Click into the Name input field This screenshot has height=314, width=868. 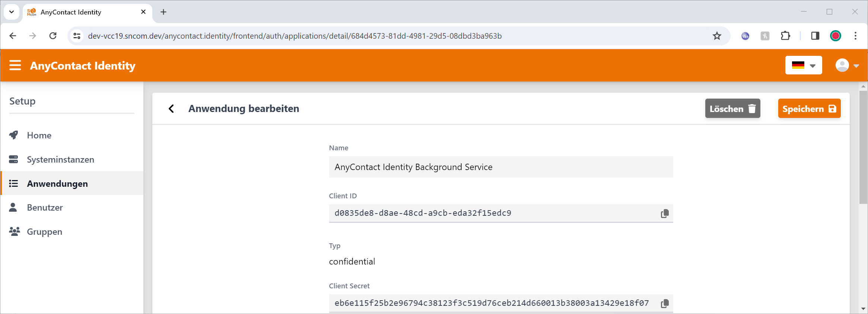pyautogui.click(x=500, y=167)
